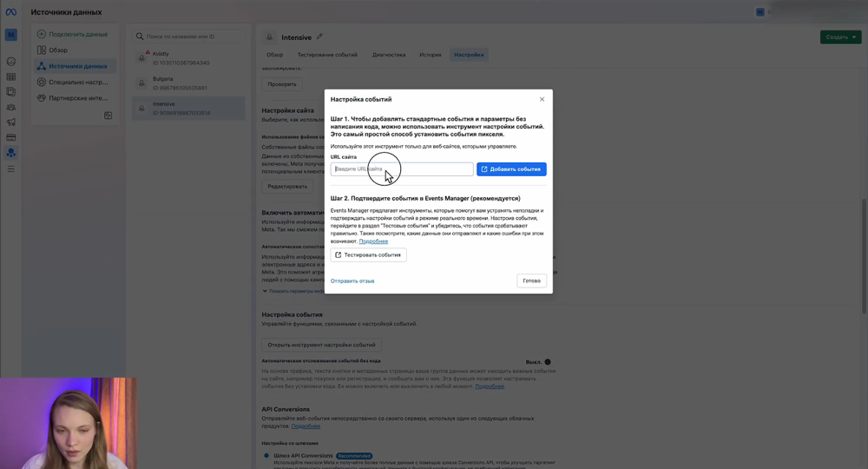The width and height of the screenshot is (868, 469).
Task: Select the Шлюз API Conversions radio button
Action: [x=266, y=456]
